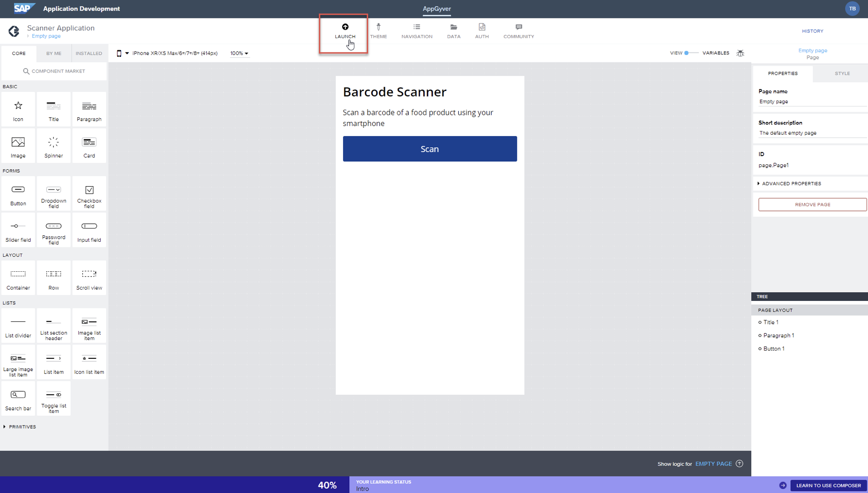Switch to the Properties tab

[x=783, y=73]
